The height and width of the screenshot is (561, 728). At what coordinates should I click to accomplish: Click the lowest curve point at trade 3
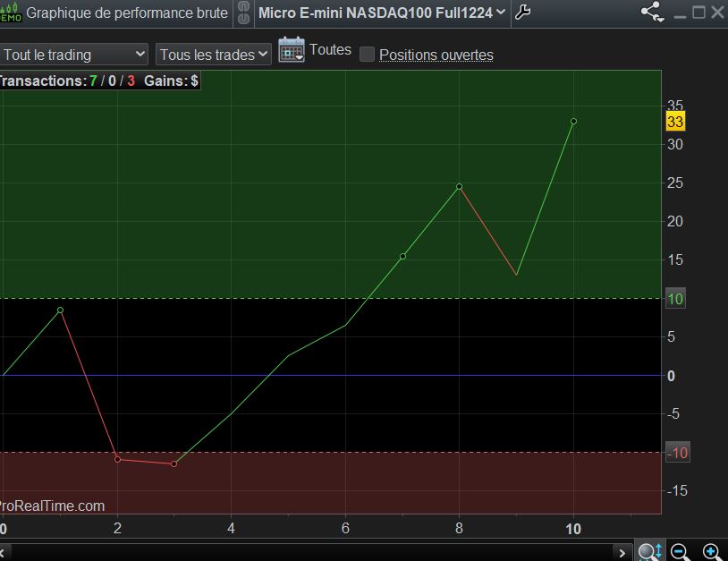point(174,463)
